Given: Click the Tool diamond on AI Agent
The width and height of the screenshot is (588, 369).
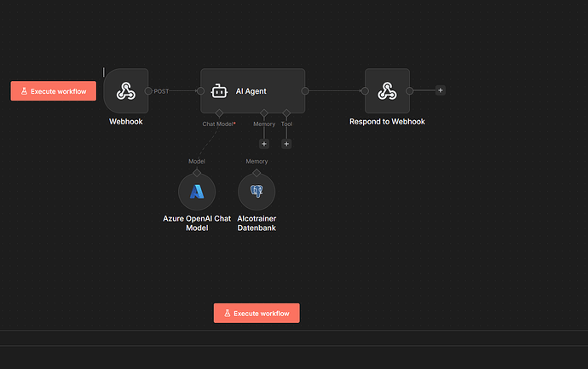Looking at the screenshot, I should [x=286, y=112].
